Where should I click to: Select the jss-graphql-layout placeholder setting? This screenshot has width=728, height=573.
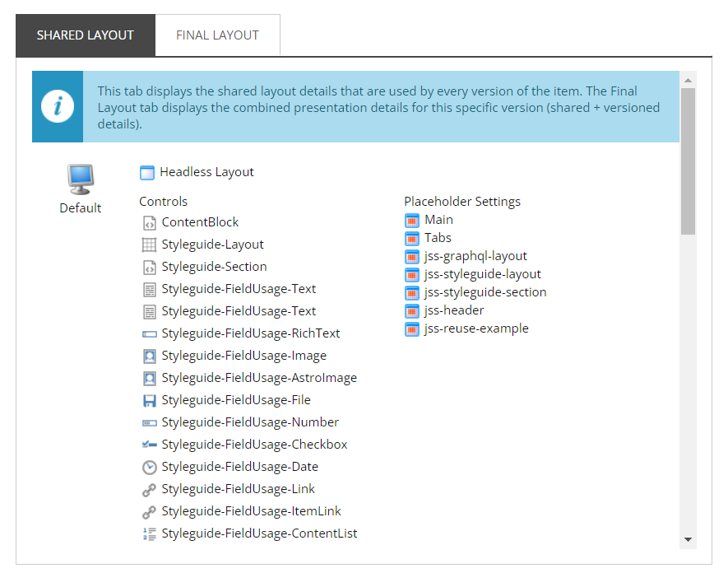(x=475, y=256)
